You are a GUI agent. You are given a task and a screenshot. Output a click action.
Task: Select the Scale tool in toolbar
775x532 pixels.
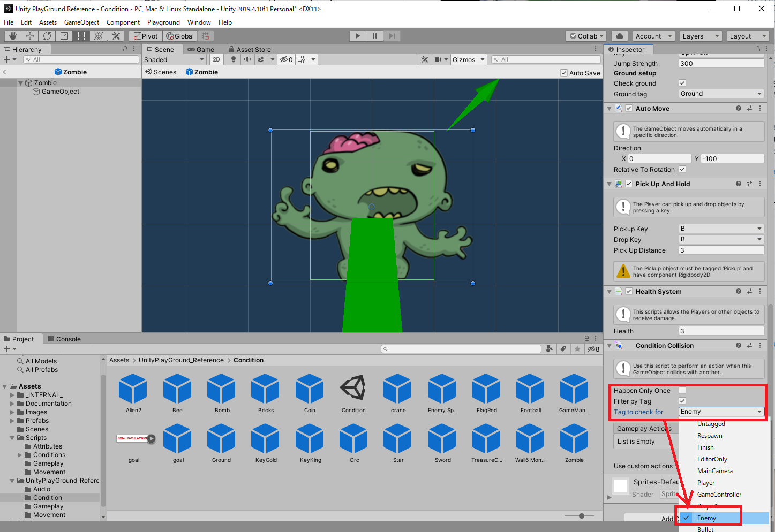point(64,36)
